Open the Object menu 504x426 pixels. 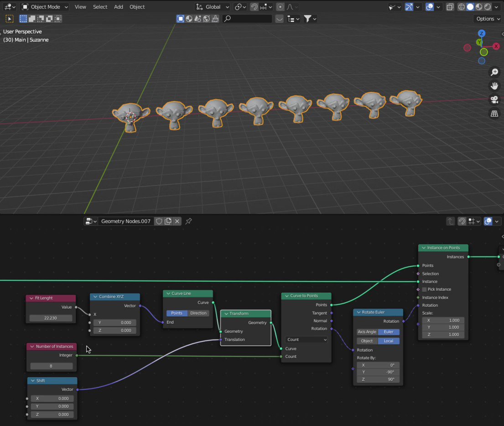click(137, 7)
